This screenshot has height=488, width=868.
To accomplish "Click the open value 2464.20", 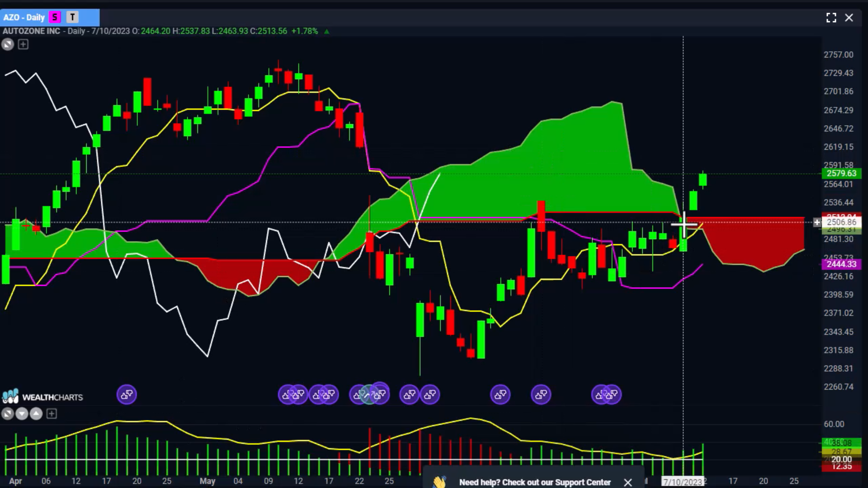I will 156,31.
